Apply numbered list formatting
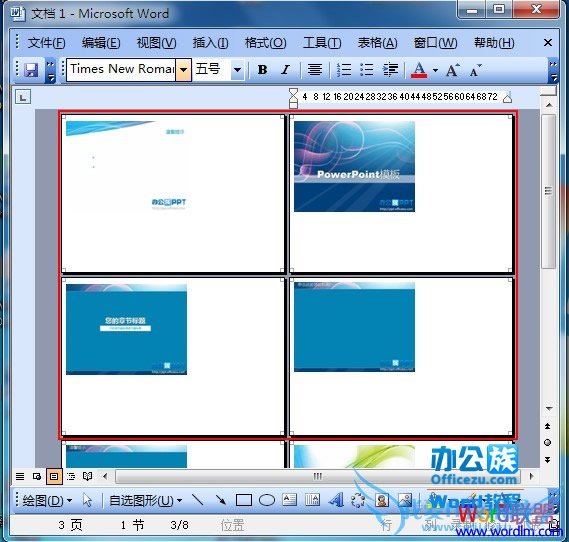This screenshot has width=569, height=542. 343,69
